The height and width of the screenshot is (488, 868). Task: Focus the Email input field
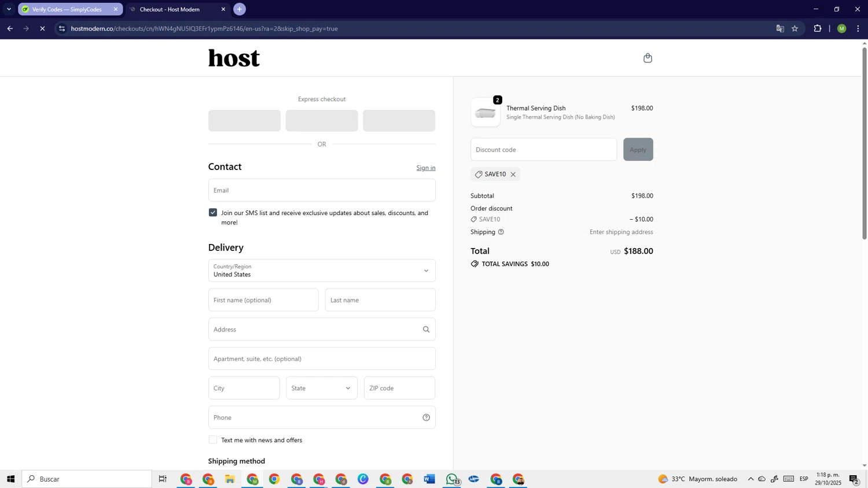point(322,190)
